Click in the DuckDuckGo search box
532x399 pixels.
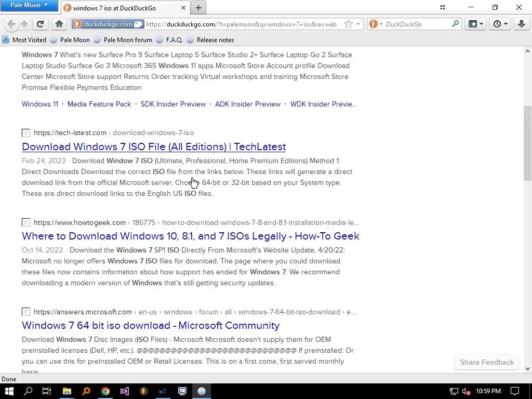(417, 24)
